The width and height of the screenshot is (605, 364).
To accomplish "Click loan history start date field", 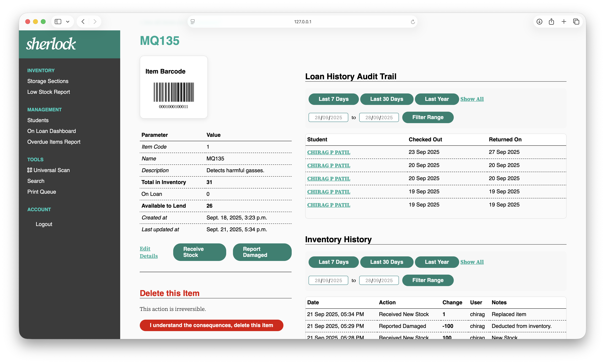I will click(x=328, y=118).
